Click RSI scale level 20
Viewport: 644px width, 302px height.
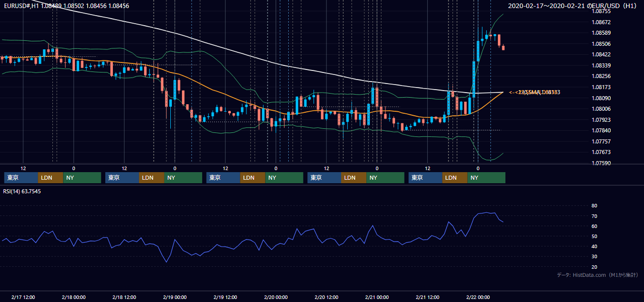click(594, 267)
